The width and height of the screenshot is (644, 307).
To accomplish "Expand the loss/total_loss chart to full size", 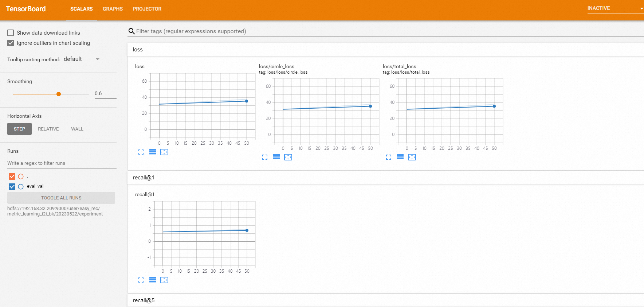I will click(389, 157).
